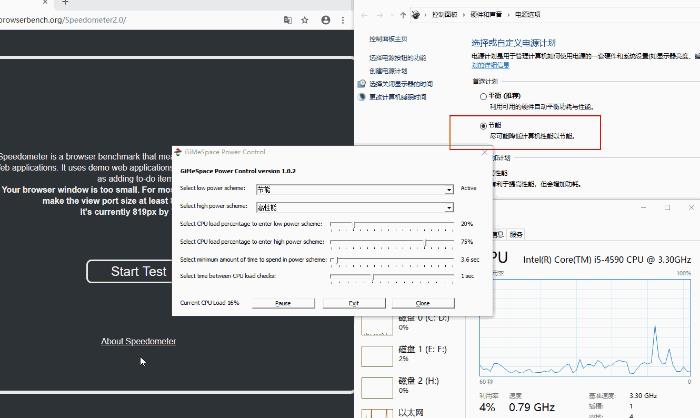Open a new browser tab with plus icon
The width and height of the screenshot is (700, 418).
coord(65,2)
